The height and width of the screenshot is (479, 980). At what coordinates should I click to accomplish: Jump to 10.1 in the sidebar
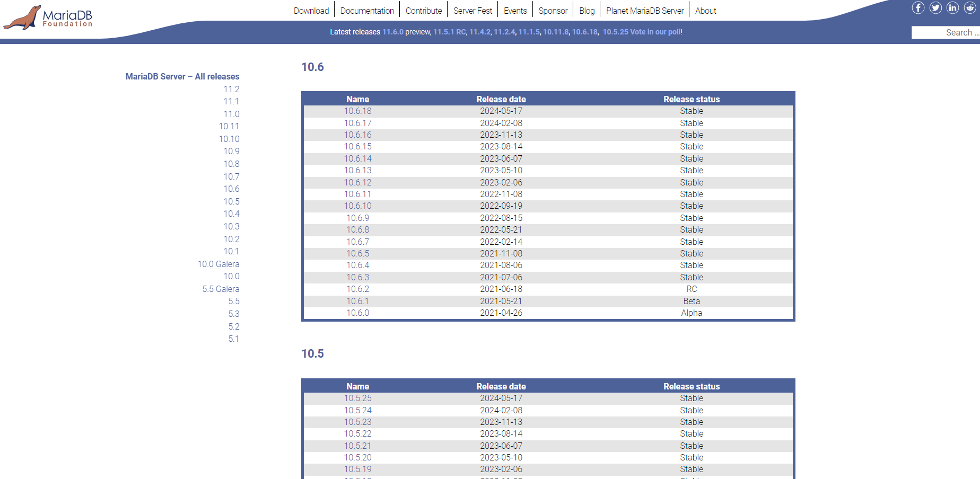click(231, 251)
